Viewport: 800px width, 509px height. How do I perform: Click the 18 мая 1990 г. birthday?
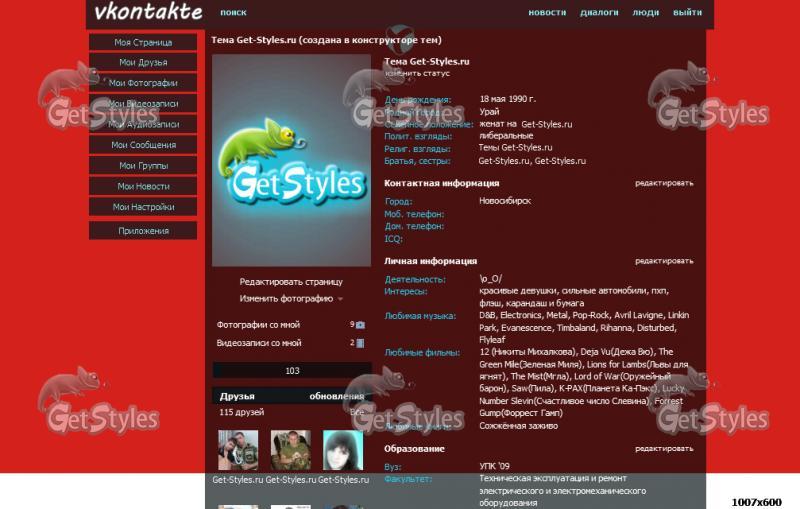point(508,99)
